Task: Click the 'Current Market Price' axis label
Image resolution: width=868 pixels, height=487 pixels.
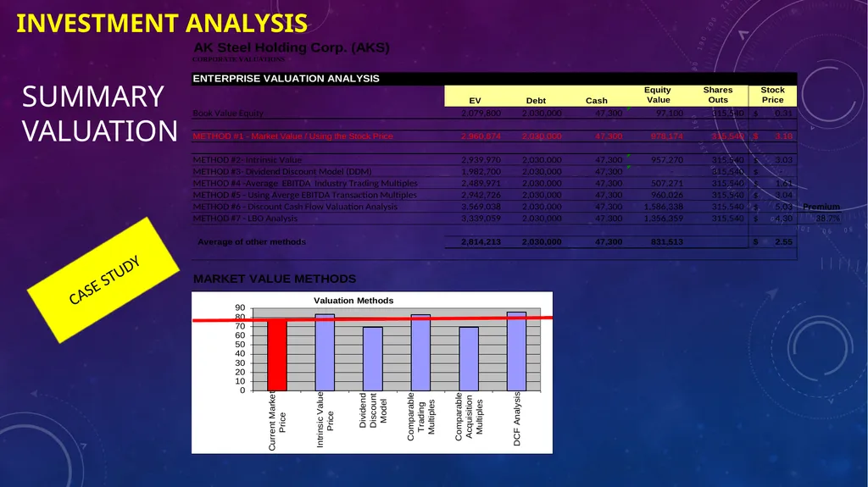Action: click(277, 421)
